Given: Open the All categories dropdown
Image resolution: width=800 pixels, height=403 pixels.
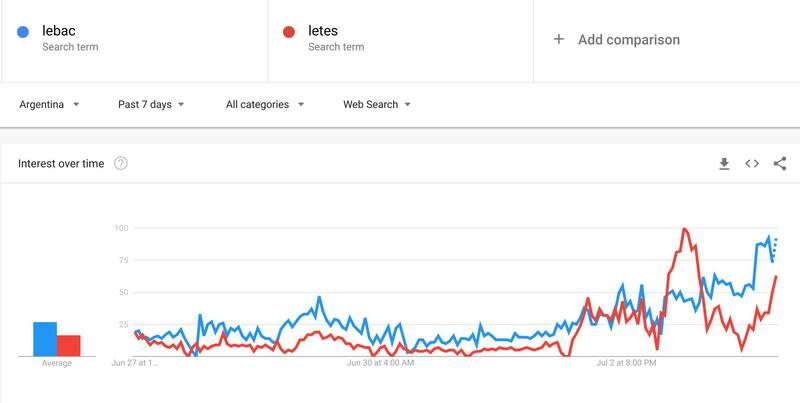Looking at the screenshot, I should point(265,104).
